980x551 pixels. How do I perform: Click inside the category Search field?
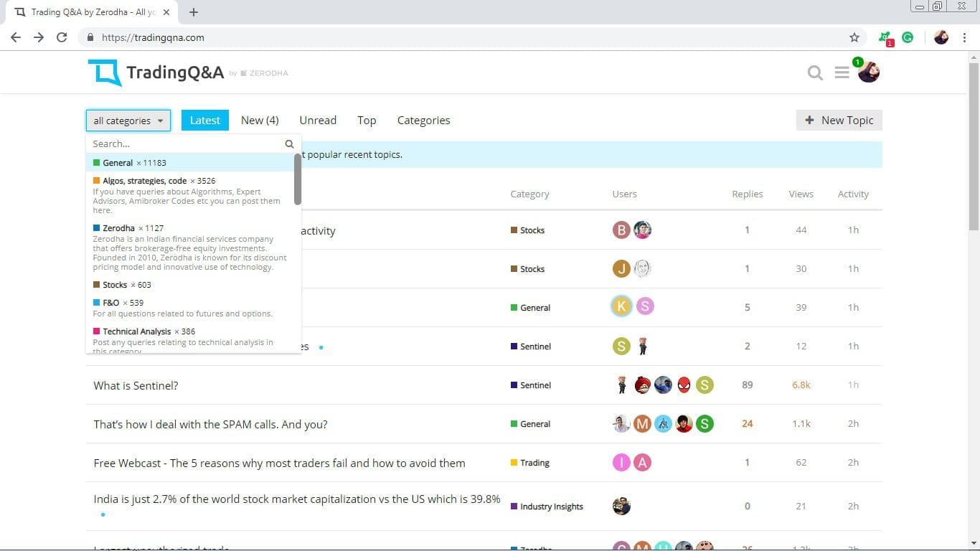(187, 143)
